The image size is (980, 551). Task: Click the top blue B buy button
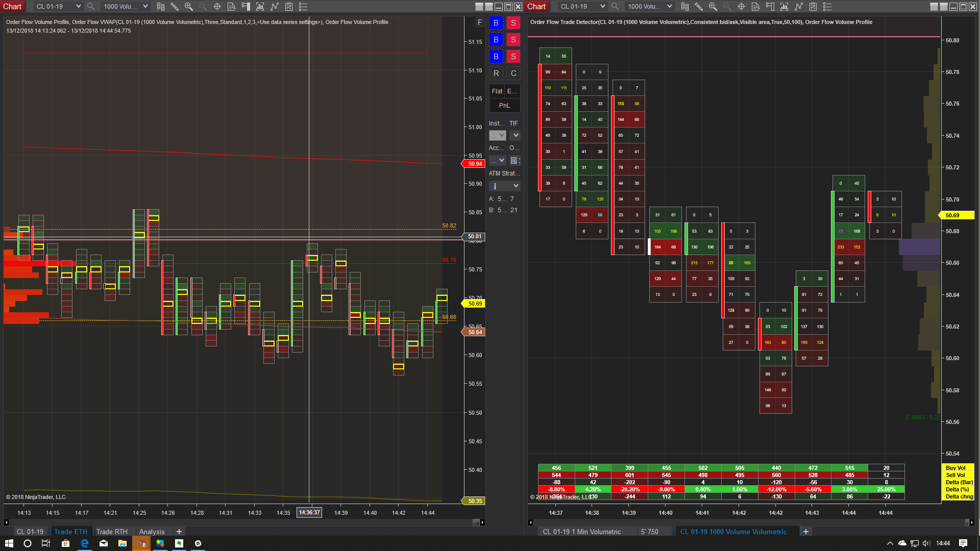496,23
